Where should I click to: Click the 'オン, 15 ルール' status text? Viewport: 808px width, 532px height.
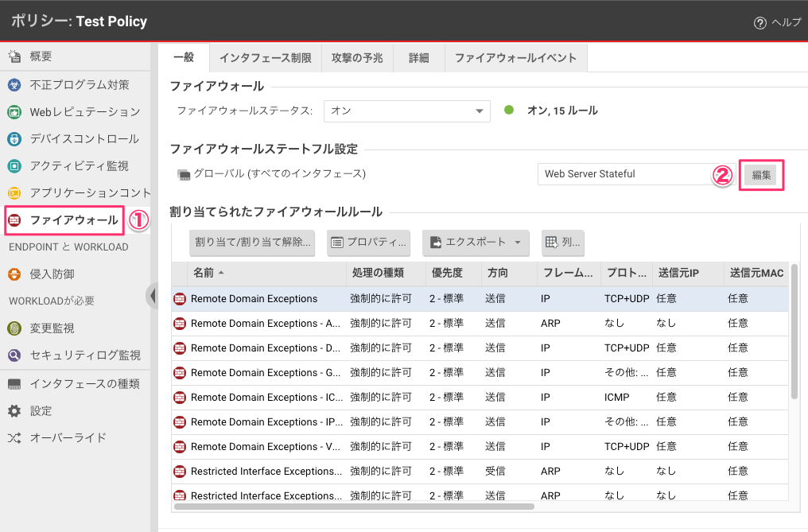(562, 111)
